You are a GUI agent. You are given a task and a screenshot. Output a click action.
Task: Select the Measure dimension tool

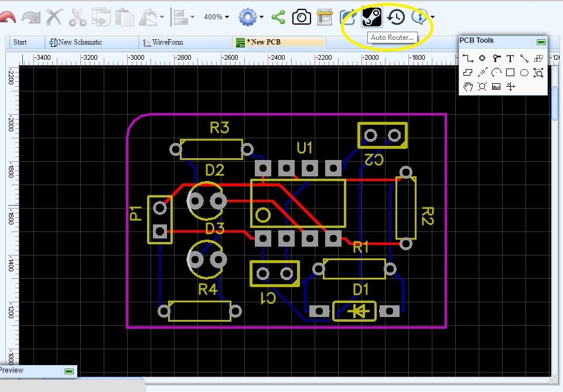click(482, 73)
